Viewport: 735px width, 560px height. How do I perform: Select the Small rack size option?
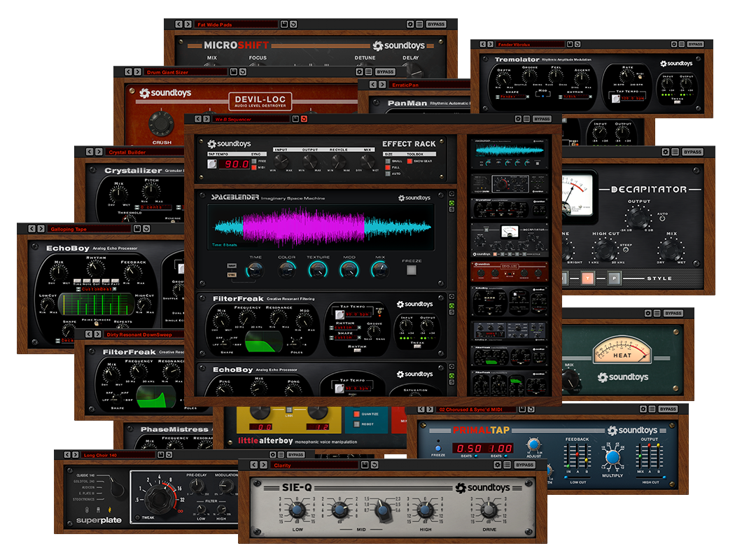[388, 161]
